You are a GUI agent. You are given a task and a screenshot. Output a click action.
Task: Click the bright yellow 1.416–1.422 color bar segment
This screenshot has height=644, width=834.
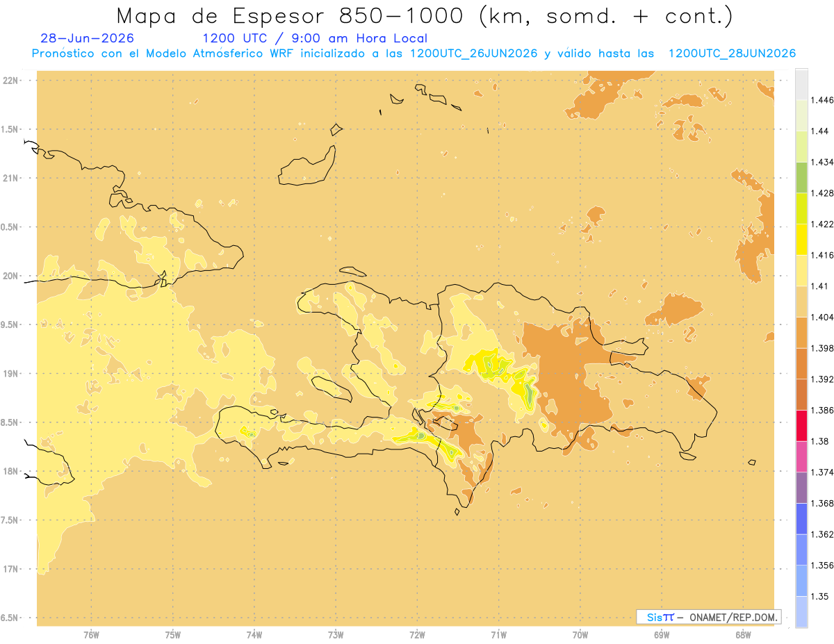coord(801,239)
